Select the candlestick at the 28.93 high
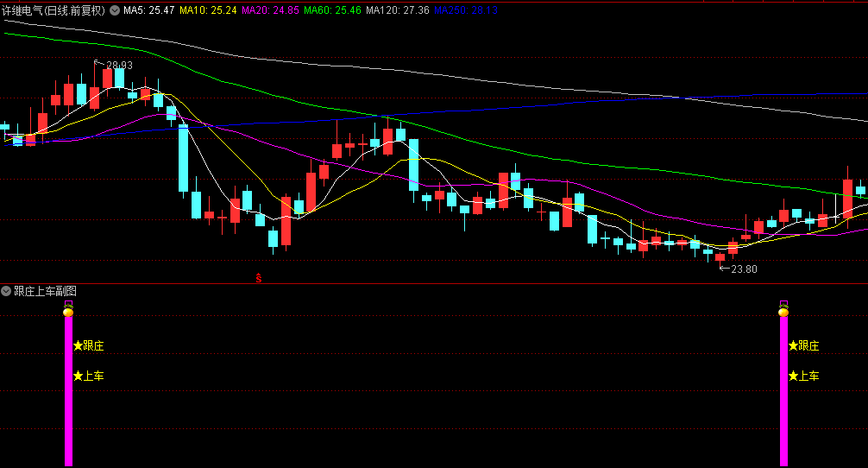 95,87
